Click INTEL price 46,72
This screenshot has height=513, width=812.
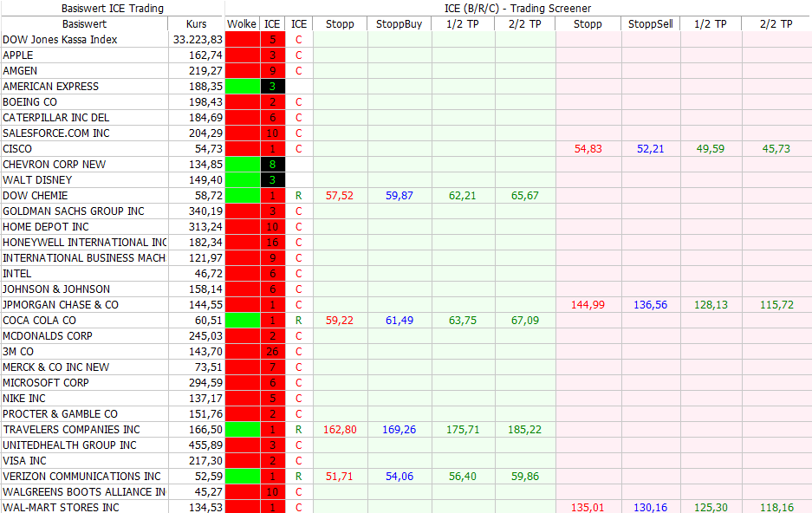pyautogui.click(x=209, y=273)
